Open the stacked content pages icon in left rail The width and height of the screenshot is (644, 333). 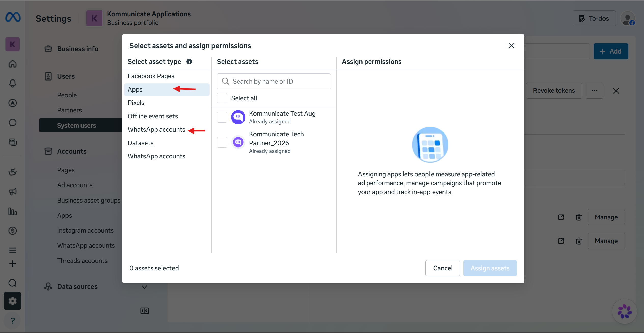[x=12, y=142]
